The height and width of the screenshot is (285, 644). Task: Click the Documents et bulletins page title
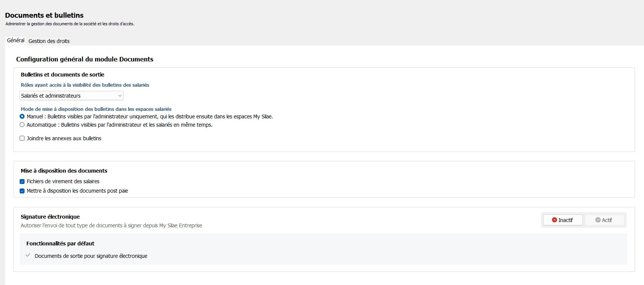coord(44,15)
